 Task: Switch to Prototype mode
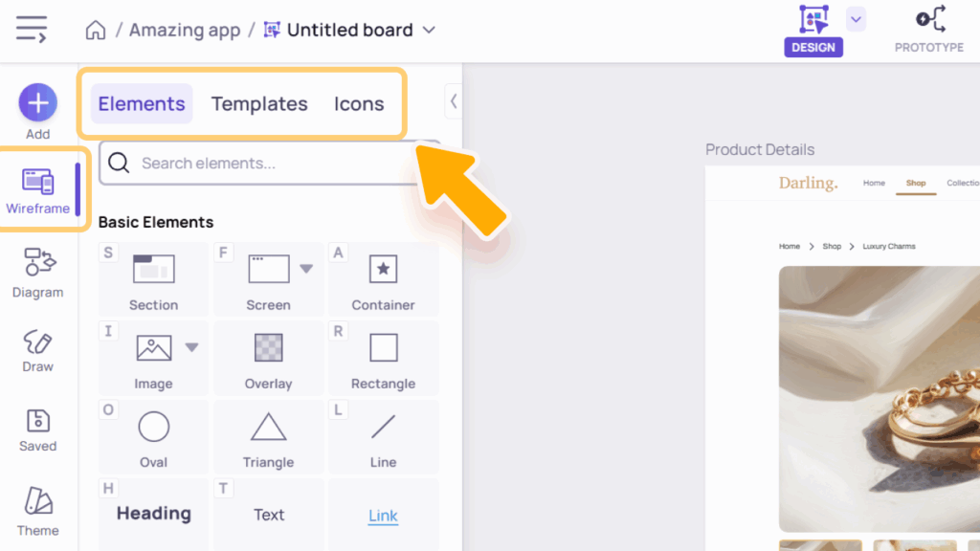(929, 29)
